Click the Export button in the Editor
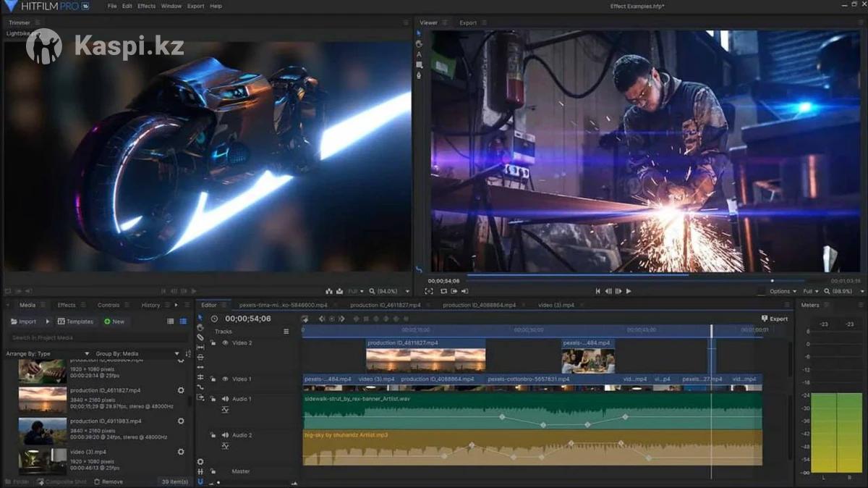Screen dimensions: 868x488 coord(775,319)
